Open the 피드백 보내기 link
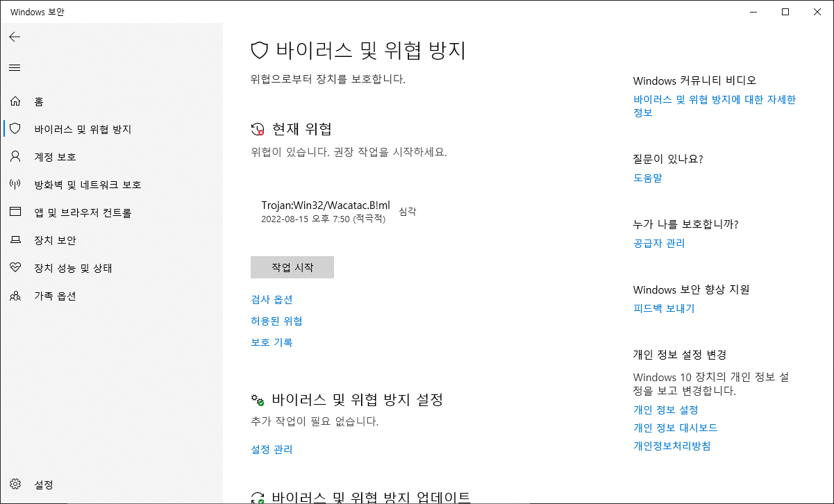 pos(664,309)
